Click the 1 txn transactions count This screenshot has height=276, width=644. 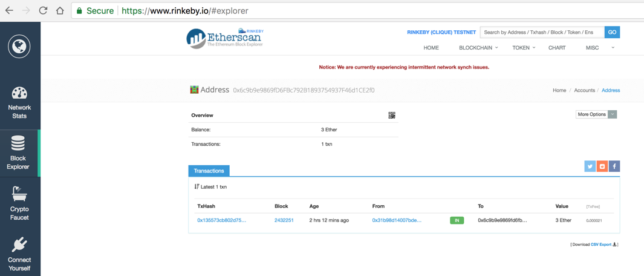[x=327, y=145]
